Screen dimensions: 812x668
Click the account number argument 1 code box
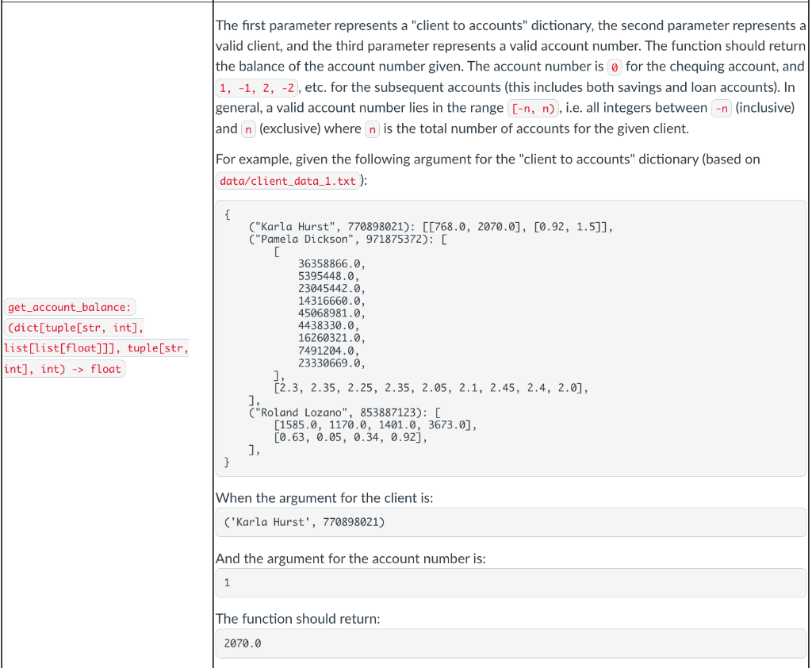(x=511, y=583)
